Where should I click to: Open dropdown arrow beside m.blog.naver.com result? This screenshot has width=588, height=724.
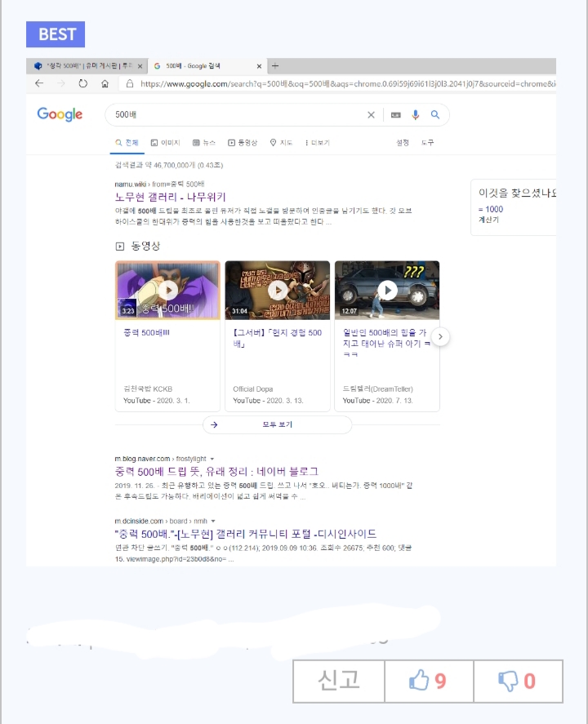(214, 460)
